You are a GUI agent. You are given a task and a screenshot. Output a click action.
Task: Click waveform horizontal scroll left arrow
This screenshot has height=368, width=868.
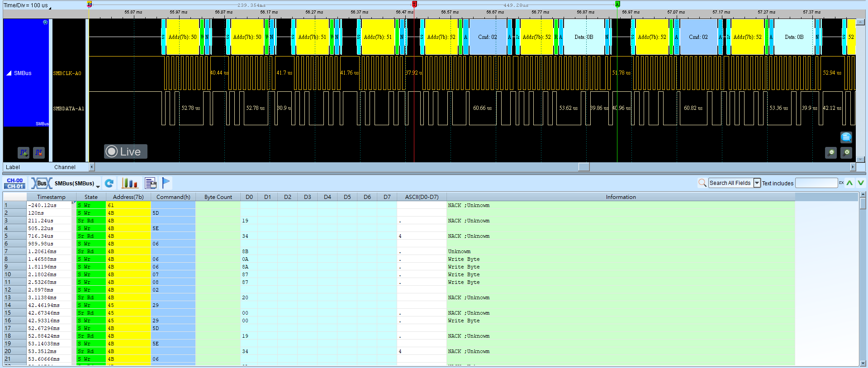pyautogui.click(x=92, y=167)
